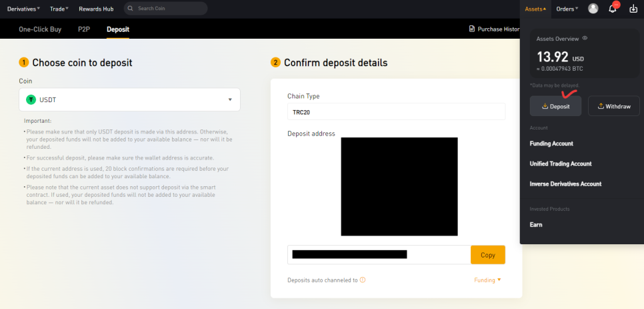644x309 pixels.
Task: Click the USDT Tether coin icon
Action: point(31,99)
